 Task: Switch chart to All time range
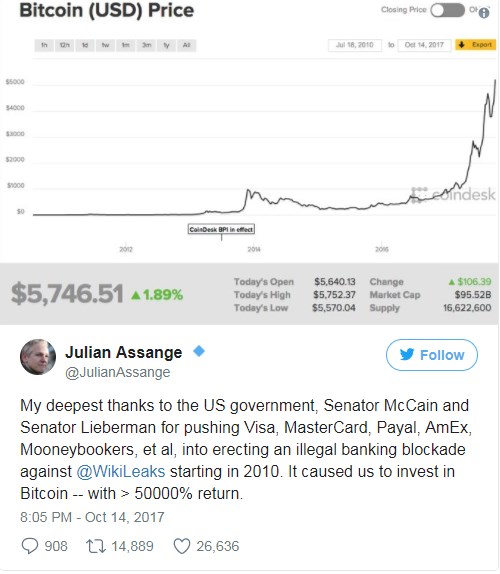[x=186, y=45]
